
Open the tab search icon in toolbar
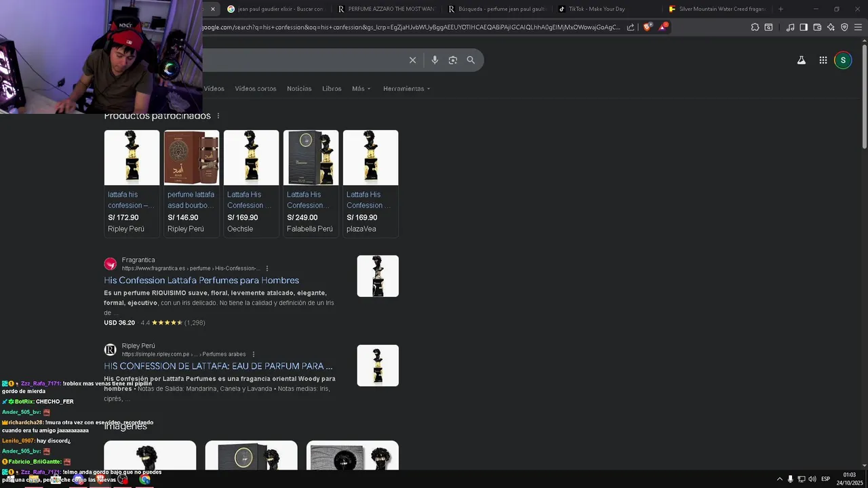pos(768,27)
